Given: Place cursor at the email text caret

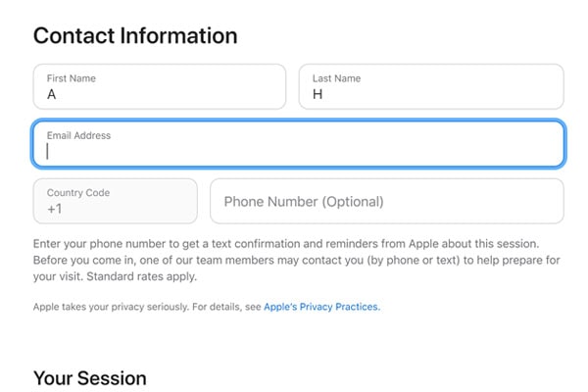Looking at the screenshot, I should [48, 151].
